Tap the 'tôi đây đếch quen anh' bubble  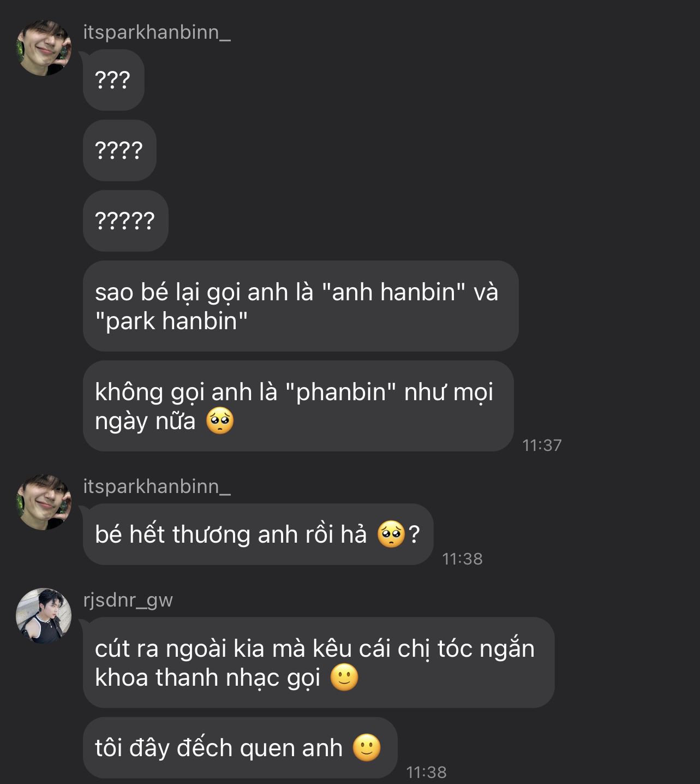coord(240,748)
